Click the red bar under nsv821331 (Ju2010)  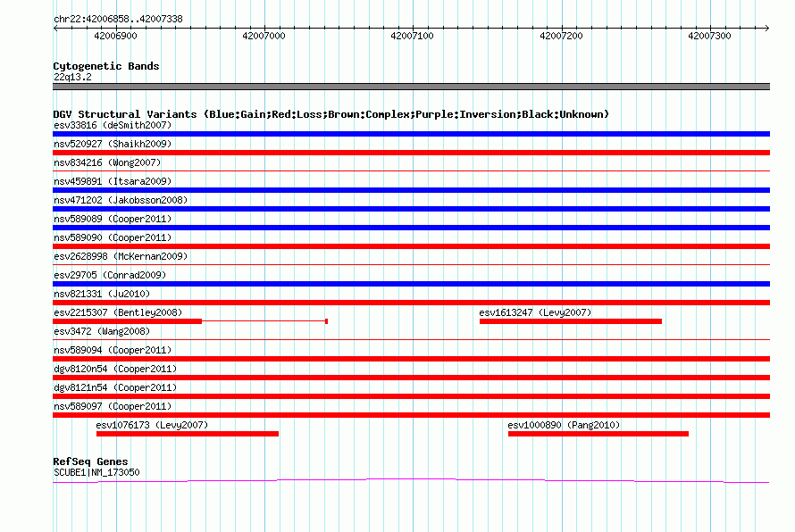411,303
